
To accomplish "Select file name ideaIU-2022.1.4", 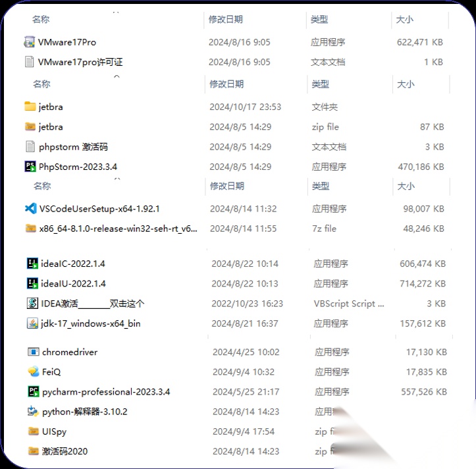I will pyautogui.click(x=74, y=283).
